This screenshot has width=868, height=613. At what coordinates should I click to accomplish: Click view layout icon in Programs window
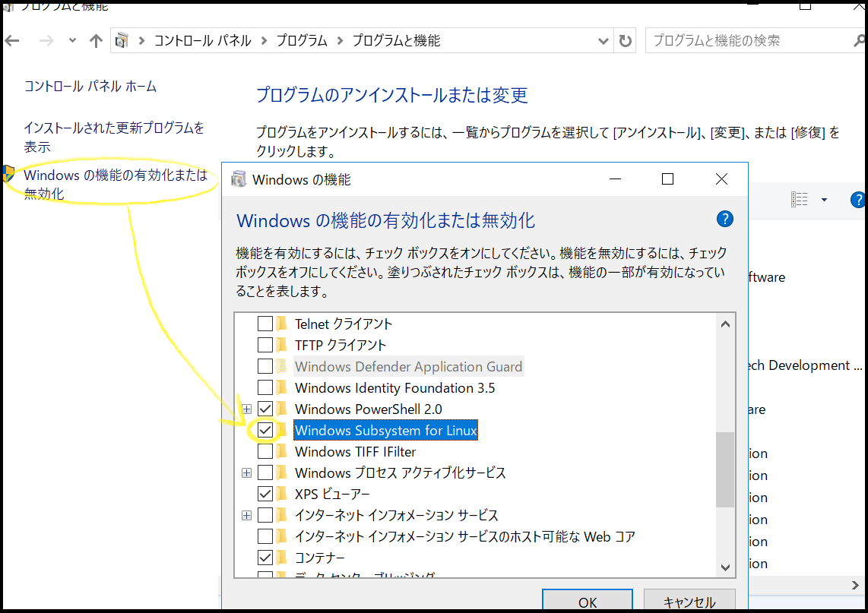tap(800, 200)
